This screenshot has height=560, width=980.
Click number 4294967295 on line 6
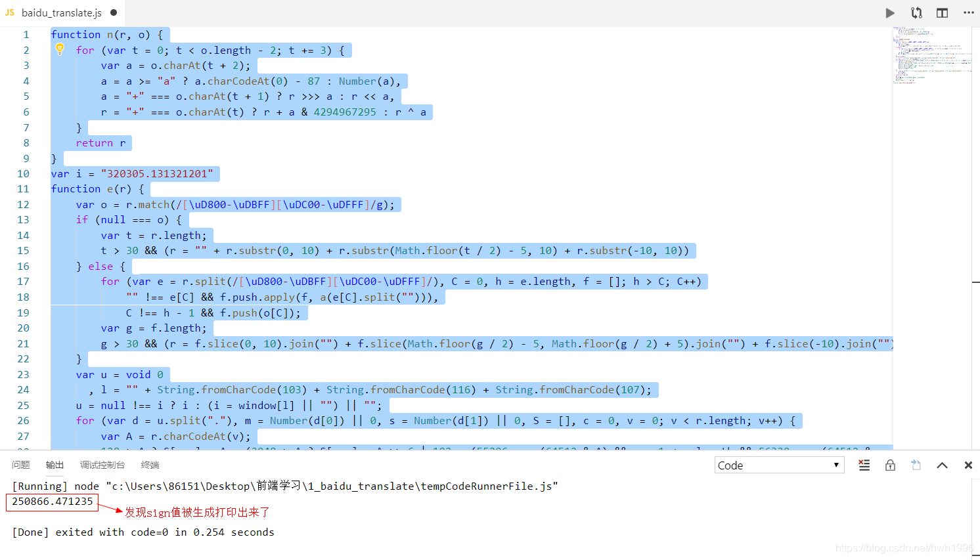(345, 112)
